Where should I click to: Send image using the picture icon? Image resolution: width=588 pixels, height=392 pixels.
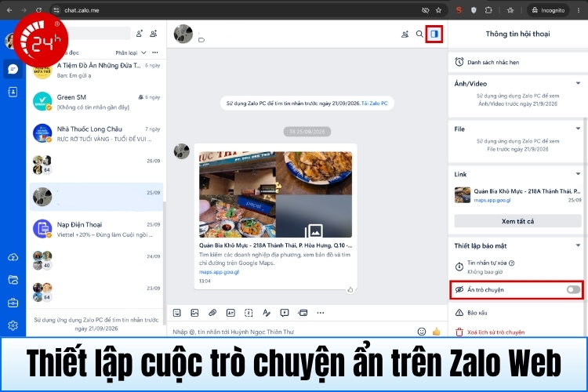(x=194, y=313)
